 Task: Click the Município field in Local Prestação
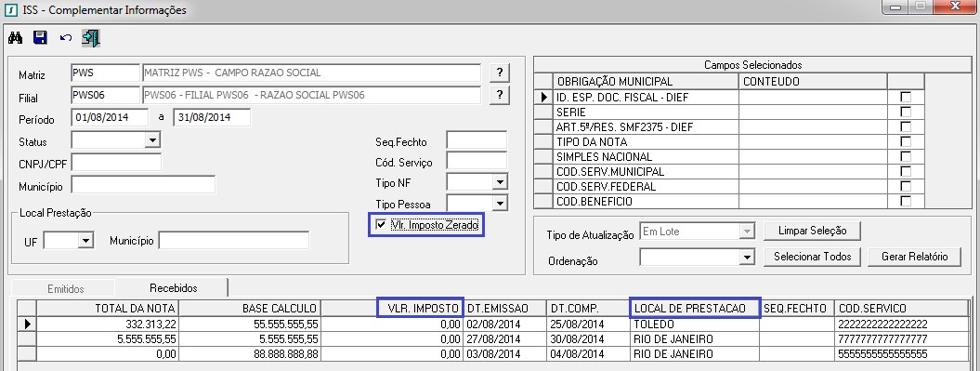[234, 241]
